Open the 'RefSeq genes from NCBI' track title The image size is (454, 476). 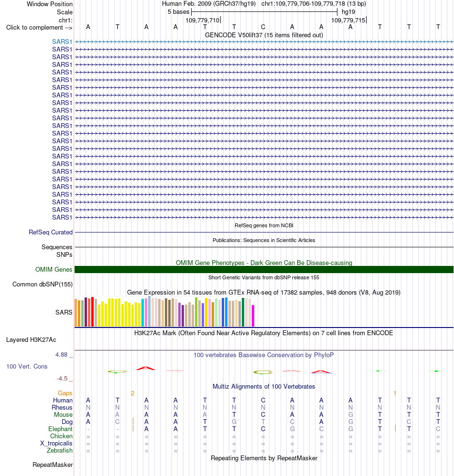(x=264, y=225)
